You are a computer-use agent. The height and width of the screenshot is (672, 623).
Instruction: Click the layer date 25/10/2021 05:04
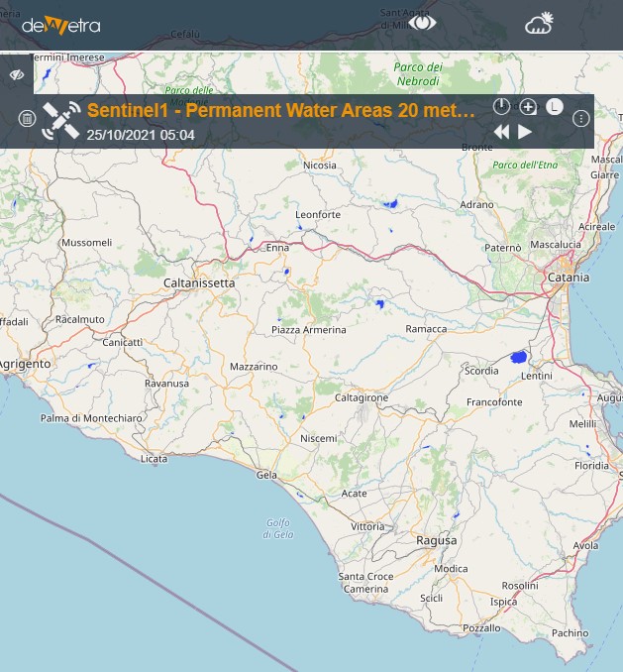pos(141,135)
